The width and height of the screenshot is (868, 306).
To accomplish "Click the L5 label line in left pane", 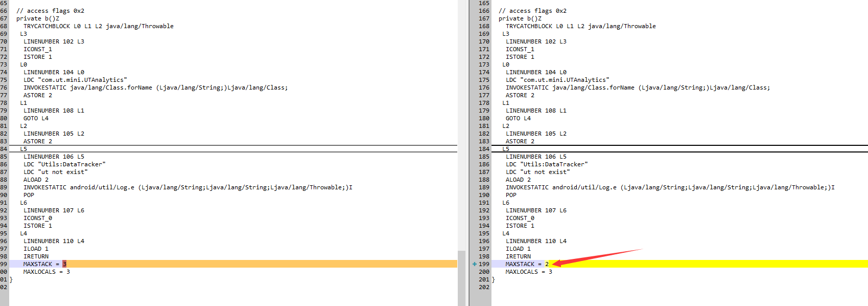I will coord(24,149).
